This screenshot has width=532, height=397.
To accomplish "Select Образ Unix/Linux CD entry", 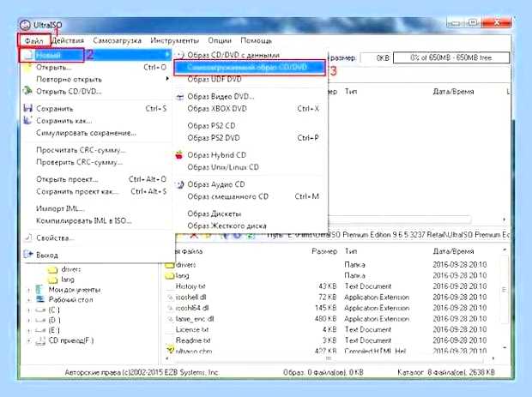I will 250,167.
